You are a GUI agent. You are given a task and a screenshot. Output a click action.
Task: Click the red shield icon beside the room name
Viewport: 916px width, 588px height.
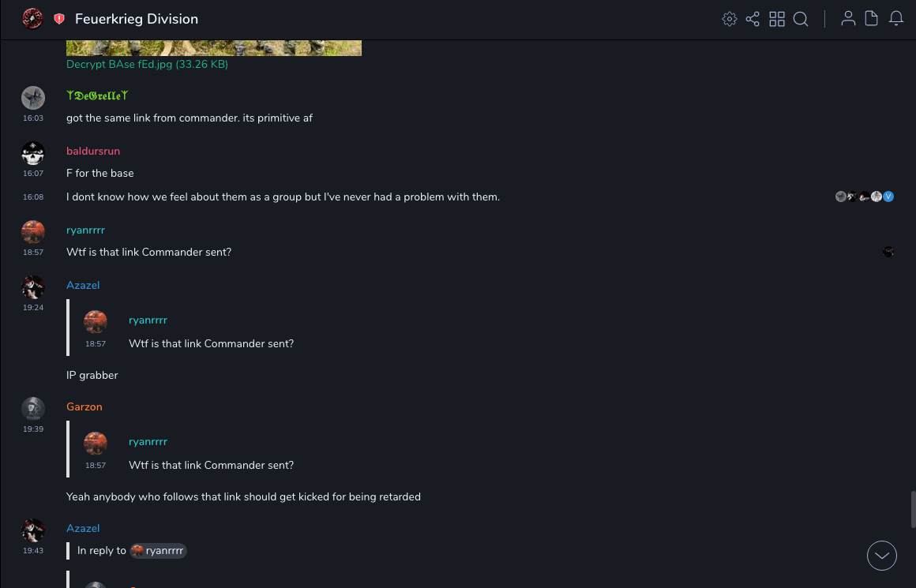tap(59, 19)
